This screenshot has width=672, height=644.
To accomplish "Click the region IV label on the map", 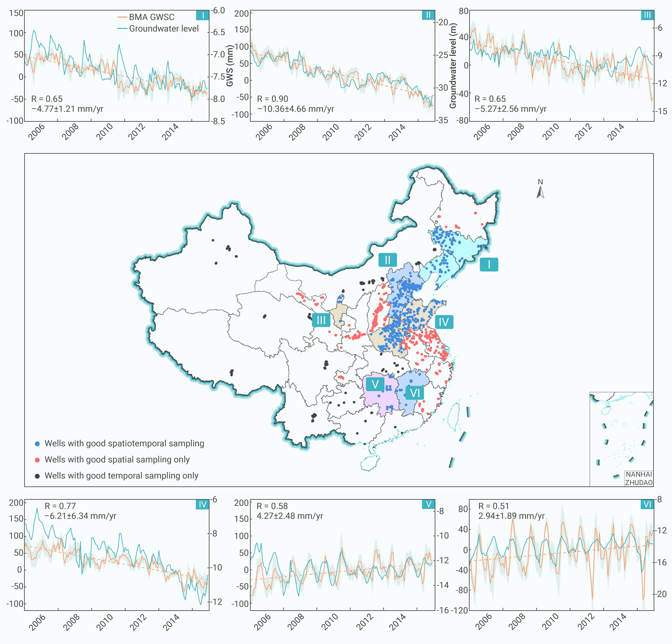I will (444, 322).
